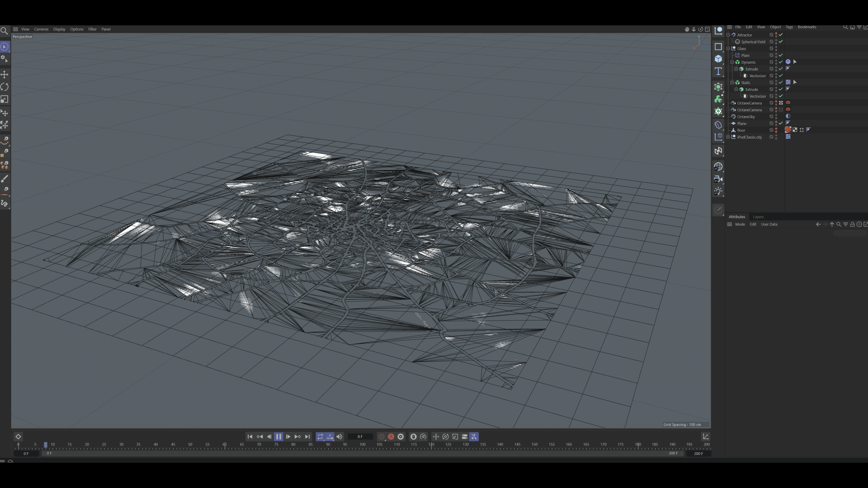Open Tags menu in Object Manager
The width and height of the screenshot is (868, 488).
coord(789,27)
